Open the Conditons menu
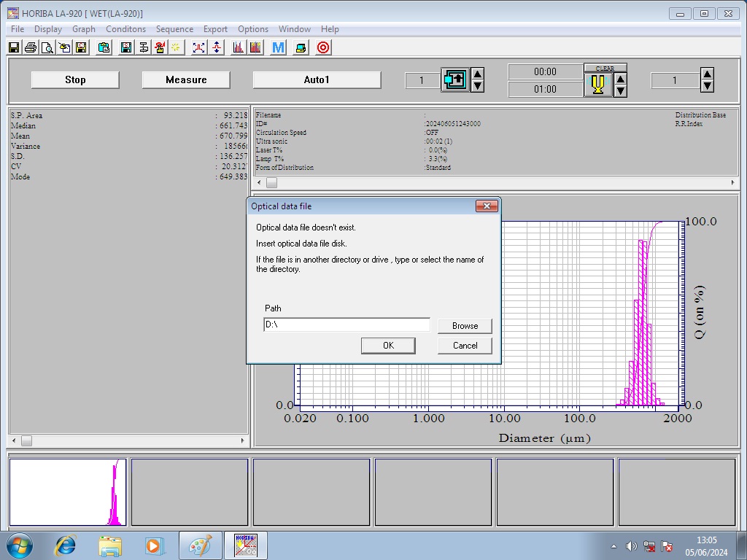Screen dimensions: 747x560 click(125, 29)
